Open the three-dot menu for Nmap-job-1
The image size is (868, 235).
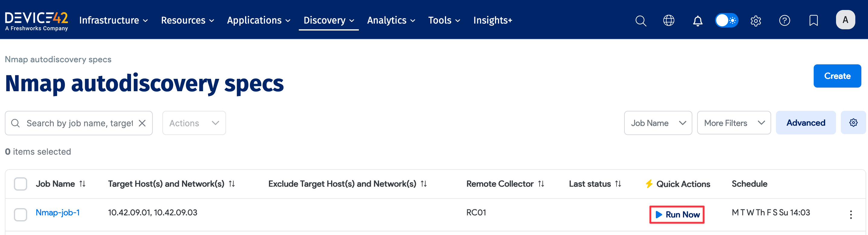[850, 215]
